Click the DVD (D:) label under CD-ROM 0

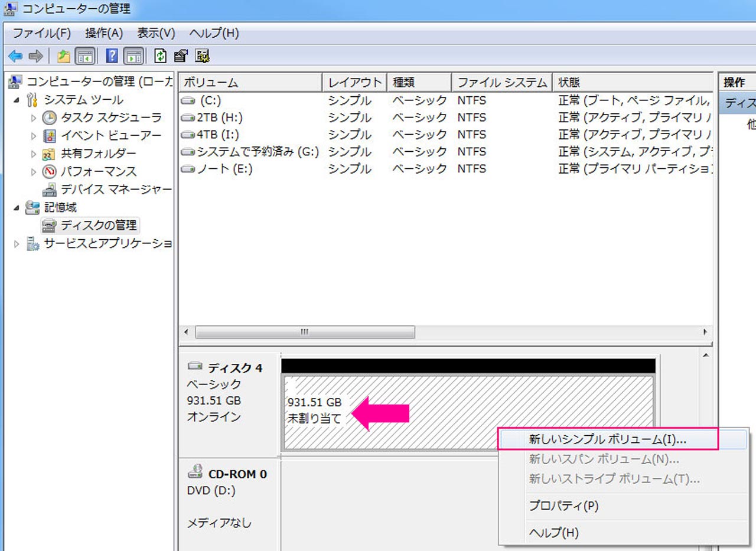point(212,491)
